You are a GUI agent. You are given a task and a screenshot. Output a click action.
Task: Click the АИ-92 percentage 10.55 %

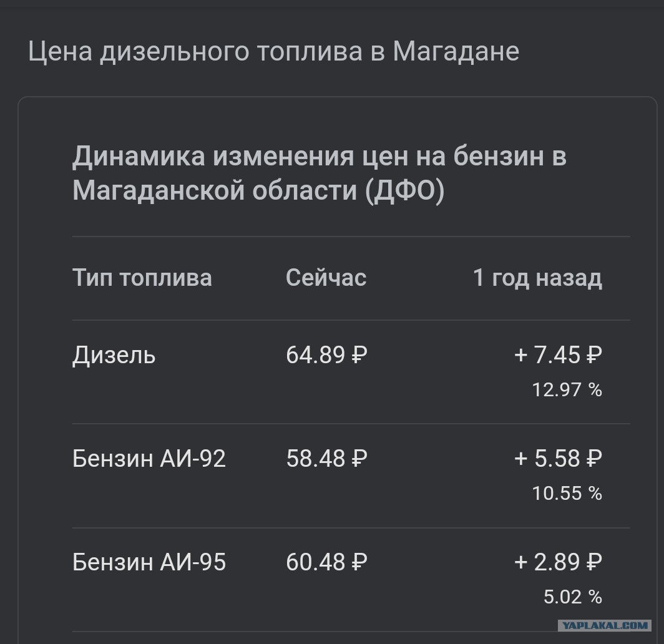(567, 493)
